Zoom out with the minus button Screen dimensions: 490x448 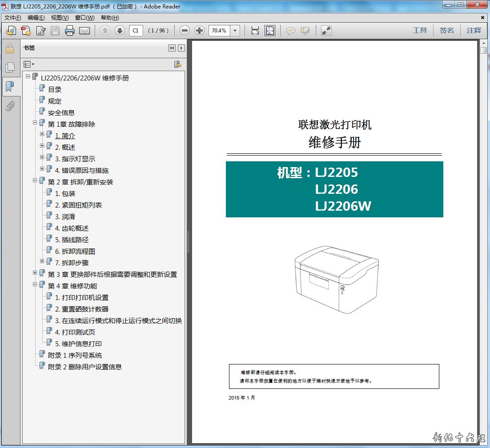(x=185, y=31)
